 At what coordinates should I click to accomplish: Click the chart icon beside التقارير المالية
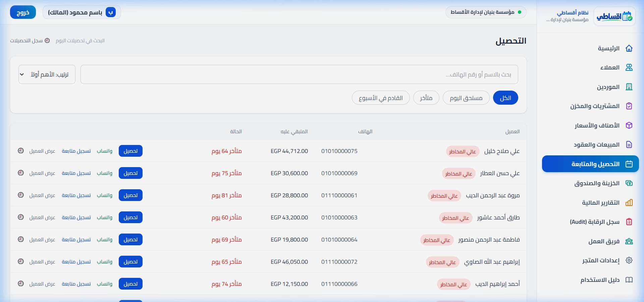click(629, 203)
